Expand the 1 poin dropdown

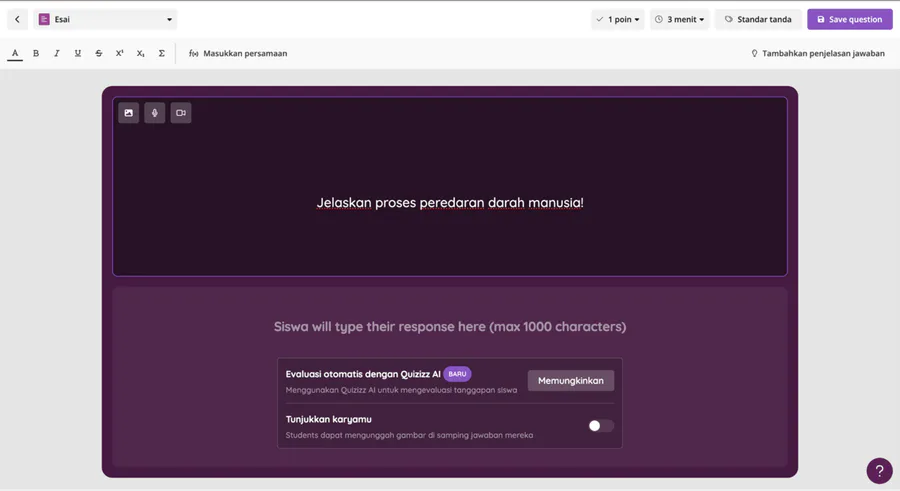click(617, 19)
